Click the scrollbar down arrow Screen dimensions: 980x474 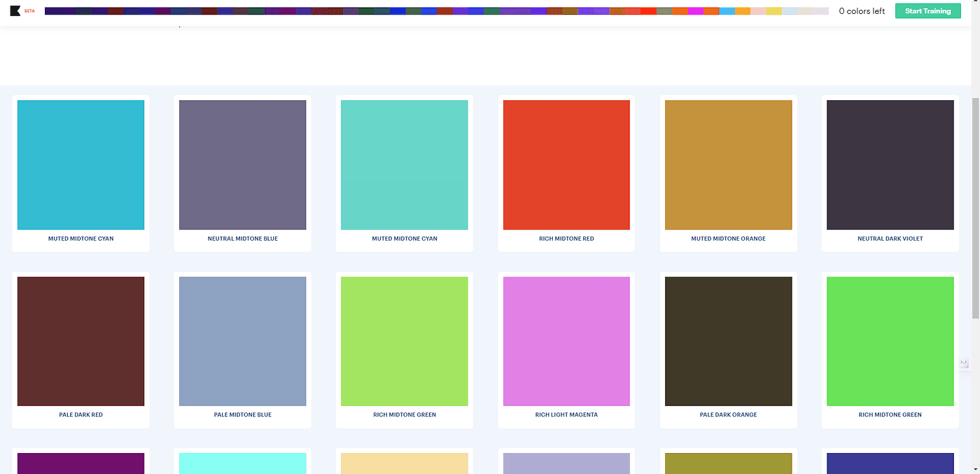pyautogui.click(x=976, y=469)
